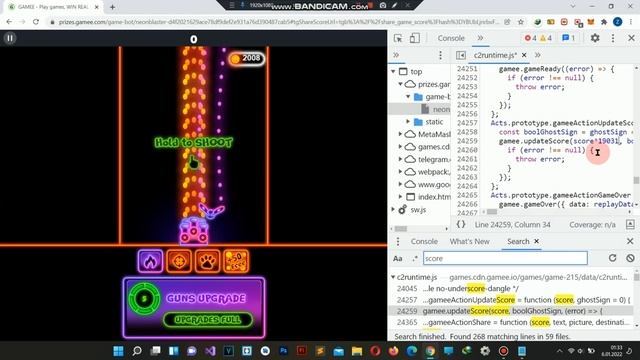Open search result line 24045
The height and width of the screenshot is (360, 640).
pos(511,289)
